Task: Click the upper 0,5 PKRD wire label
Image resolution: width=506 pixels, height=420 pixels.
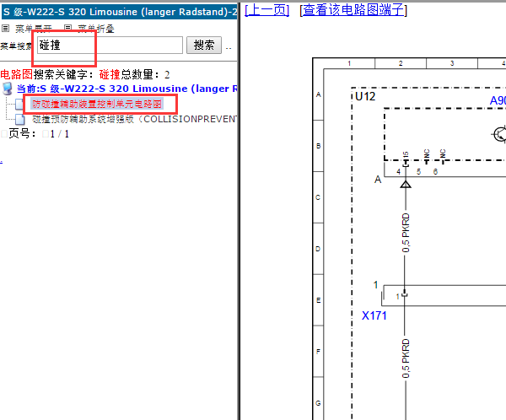Action: [406, 233]
